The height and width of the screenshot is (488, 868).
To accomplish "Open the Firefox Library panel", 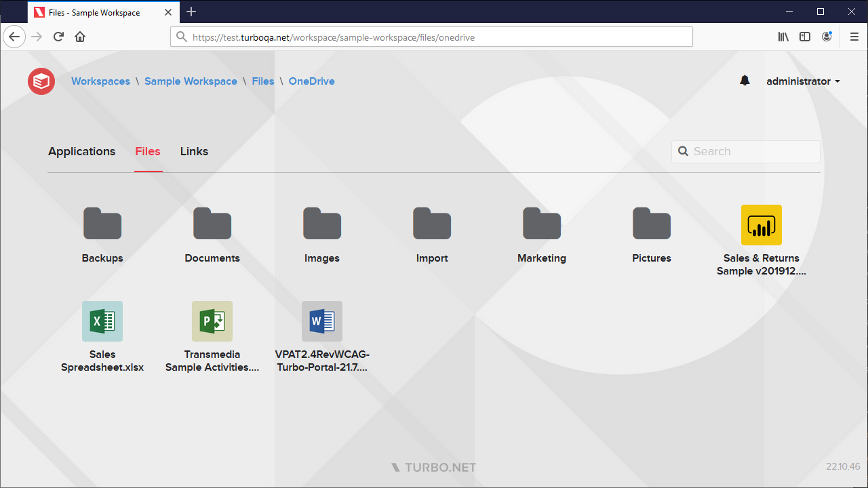I will (x=783, y=37).
